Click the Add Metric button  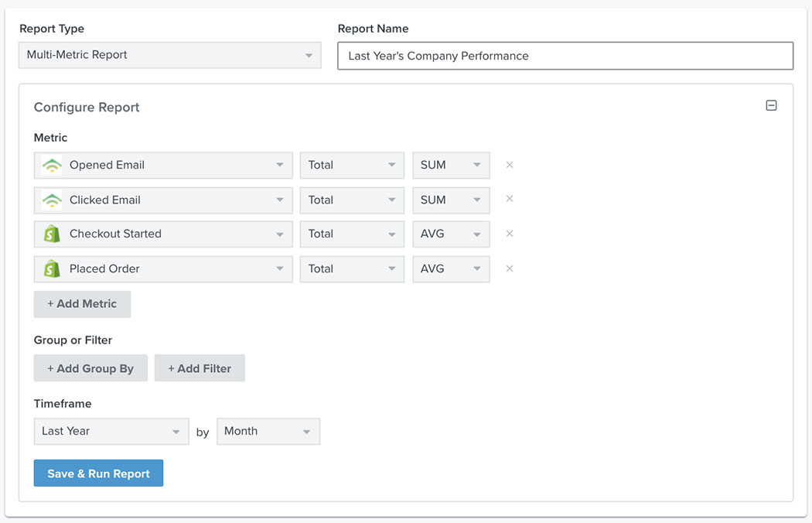[x=82, y=304]
